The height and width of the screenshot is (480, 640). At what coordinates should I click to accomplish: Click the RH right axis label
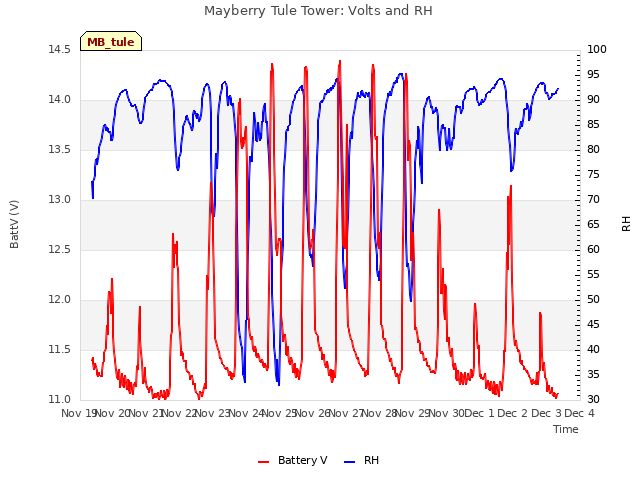(x=626, y=224)
